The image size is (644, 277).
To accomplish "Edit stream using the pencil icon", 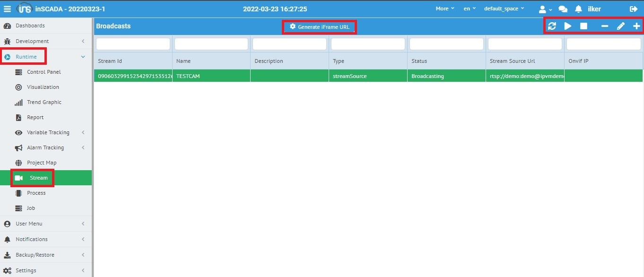I will click(621, 26).
